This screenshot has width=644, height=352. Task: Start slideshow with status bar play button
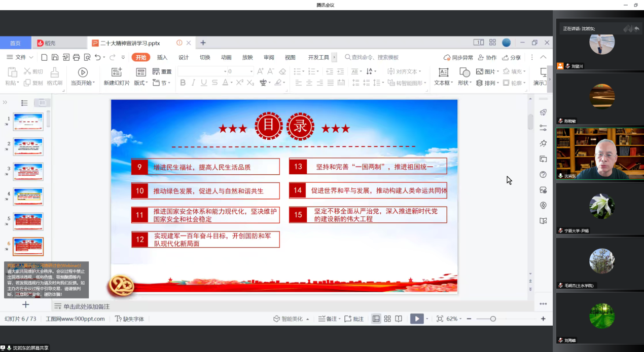(x=417, y=319)
